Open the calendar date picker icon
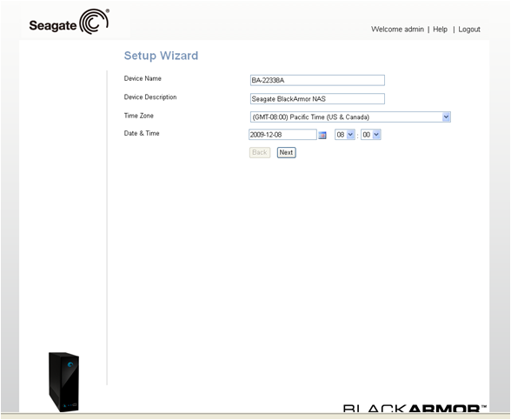This screenshot has height=420, width=511. coord(322,135)
